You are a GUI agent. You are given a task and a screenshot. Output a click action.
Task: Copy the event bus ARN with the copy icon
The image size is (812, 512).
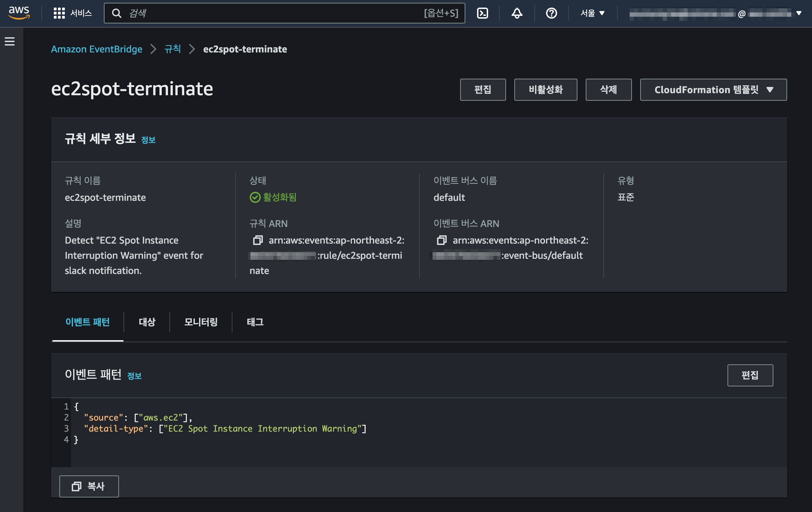(442, 240)
